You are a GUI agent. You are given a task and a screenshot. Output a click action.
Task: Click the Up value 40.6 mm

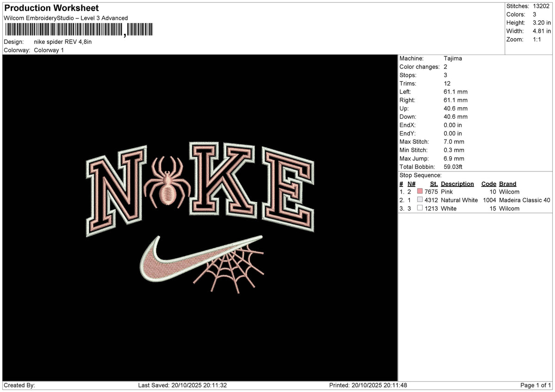point(456,109)
